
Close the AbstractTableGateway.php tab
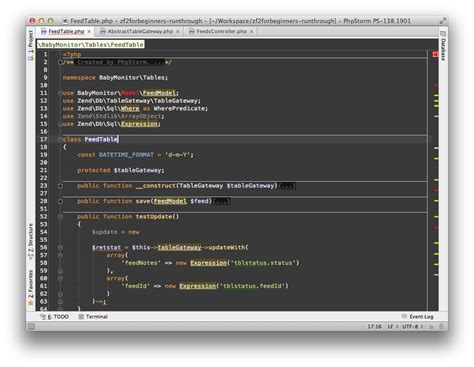tap(178, 31)
